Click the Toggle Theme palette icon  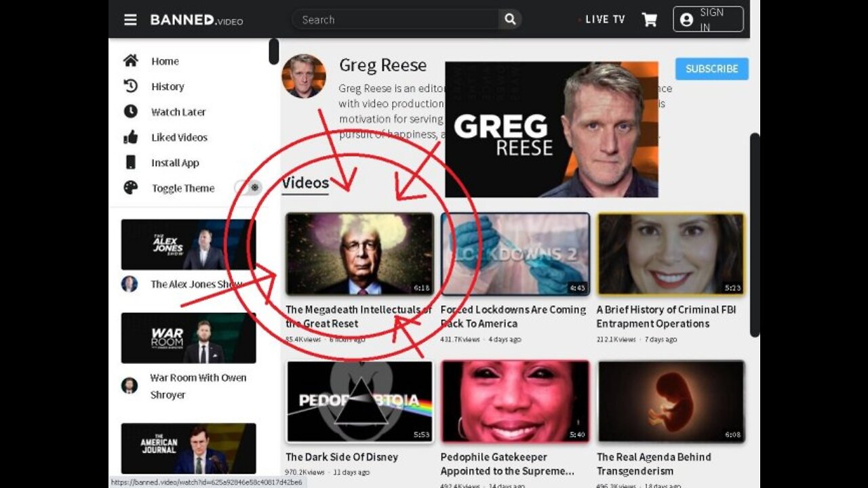130,188
